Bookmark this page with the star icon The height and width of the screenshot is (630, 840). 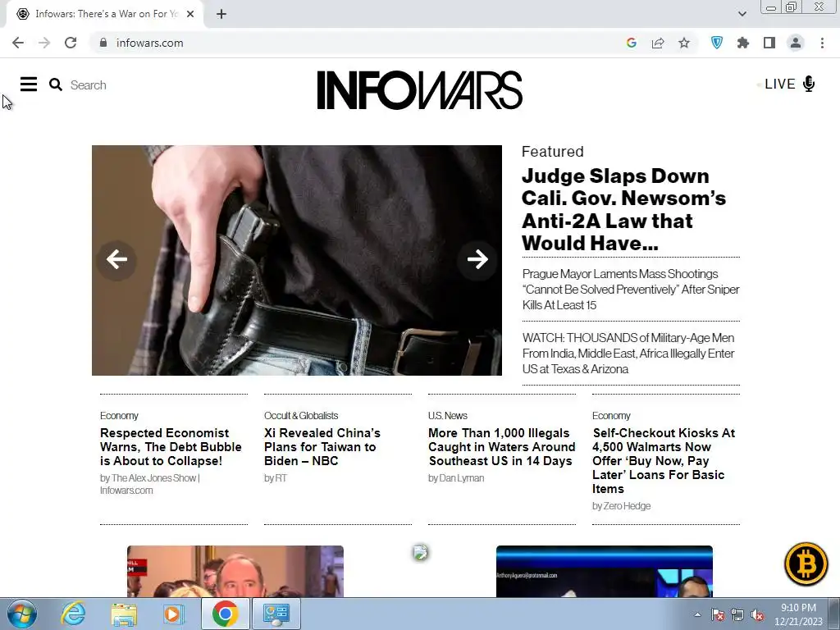[x=684, y=43]
